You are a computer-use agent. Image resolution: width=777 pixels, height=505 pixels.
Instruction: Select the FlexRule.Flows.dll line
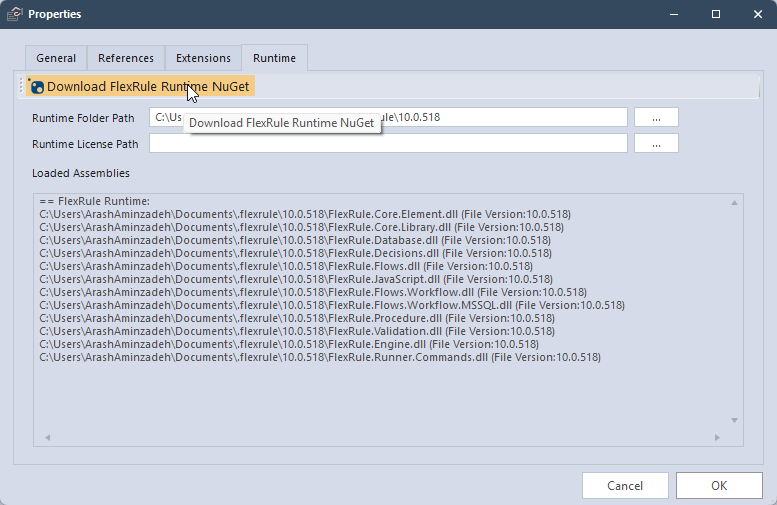pyautogui.click(x=286, y=266)
